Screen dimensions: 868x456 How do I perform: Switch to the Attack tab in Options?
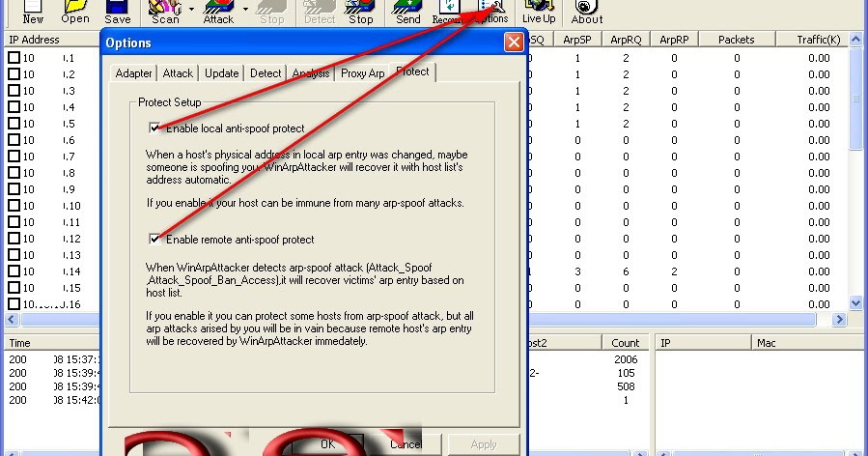pyautogui.click(x=178, y=73)
